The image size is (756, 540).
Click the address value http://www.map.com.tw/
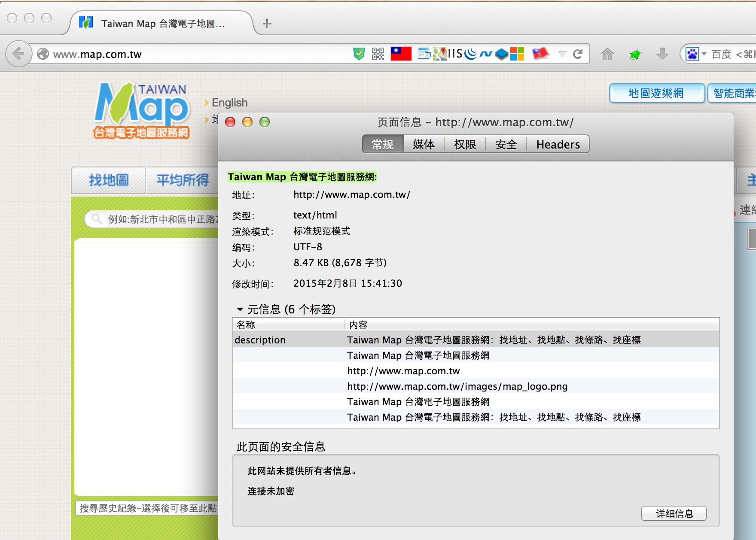(352, 194)
